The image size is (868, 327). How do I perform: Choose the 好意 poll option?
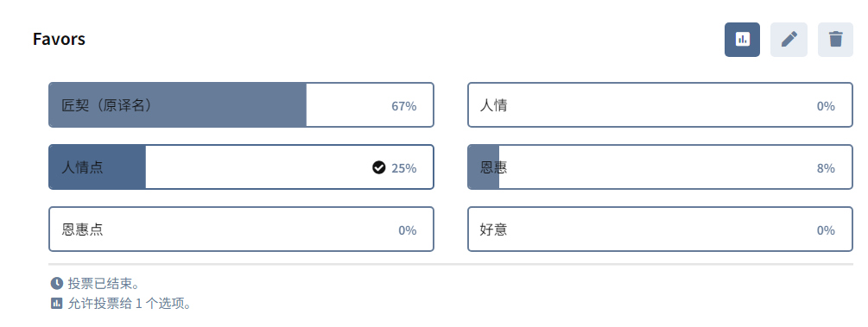[660, 229]
